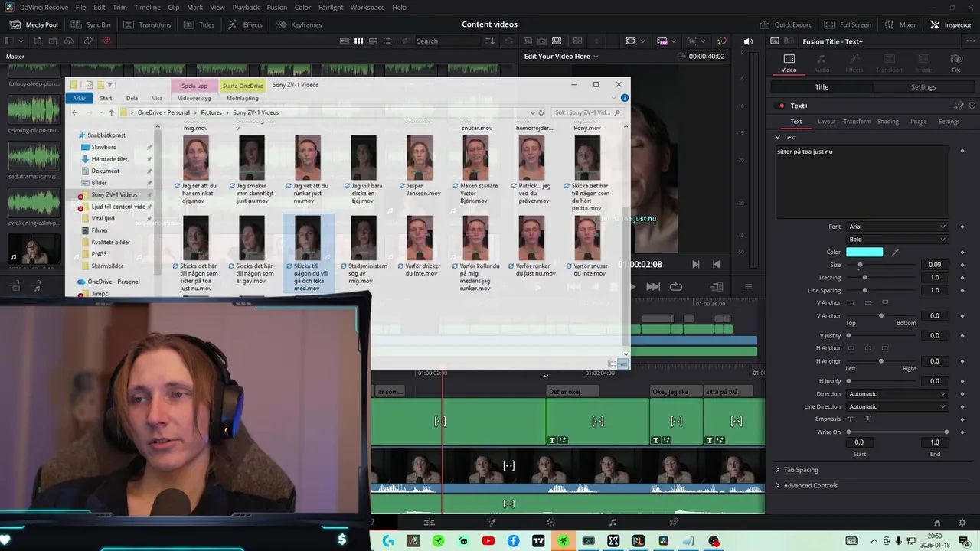The width and height of the screenshot is (980, 551).
Task: Open the Keyframes panel
Action: click(x=299, y=24)
